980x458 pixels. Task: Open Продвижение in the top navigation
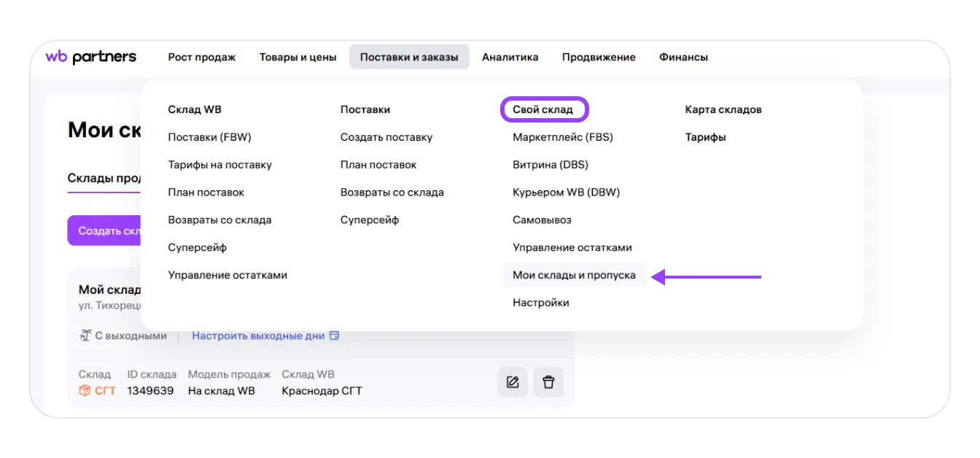[x=599, y=57]
